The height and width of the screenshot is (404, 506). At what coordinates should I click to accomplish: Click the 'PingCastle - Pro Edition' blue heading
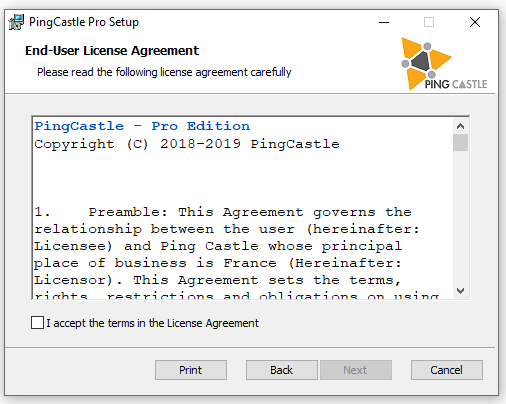(x=142, y=126)
